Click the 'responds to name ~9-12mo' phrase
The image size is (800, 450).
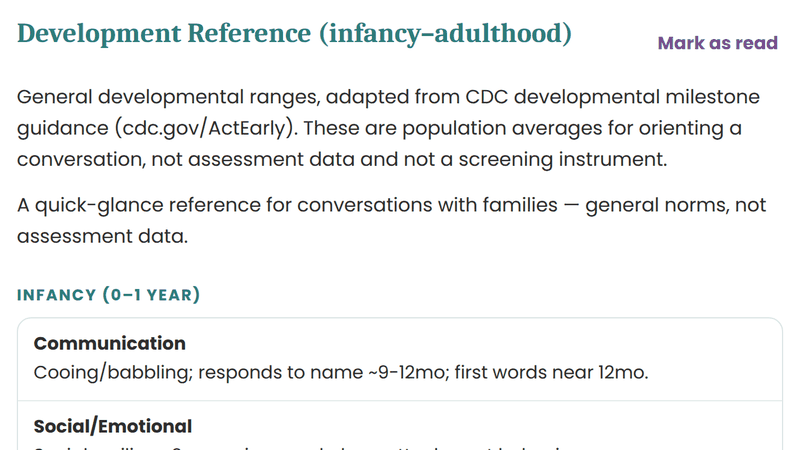point(323,372)
